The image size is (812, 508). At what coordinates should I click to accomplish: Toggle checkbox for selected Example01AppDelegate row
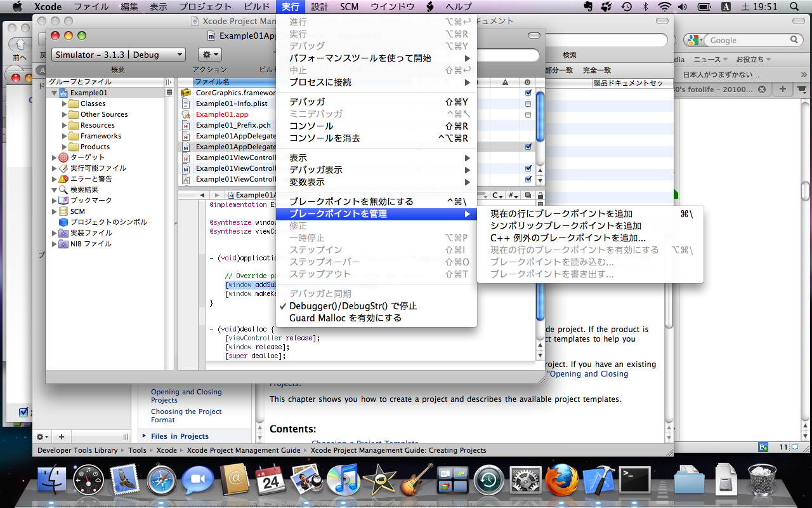528,147
